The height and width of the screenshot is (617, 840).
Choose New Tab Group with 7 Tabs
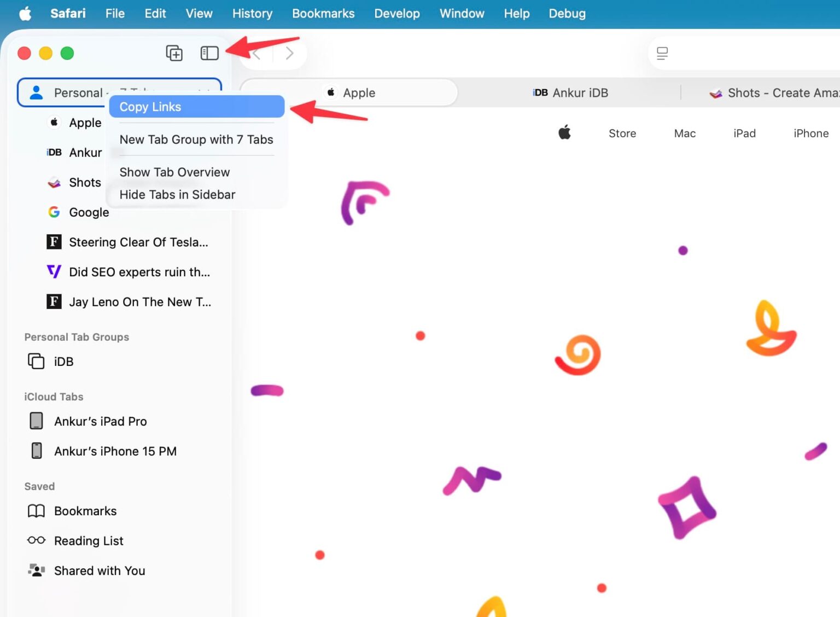196,139
